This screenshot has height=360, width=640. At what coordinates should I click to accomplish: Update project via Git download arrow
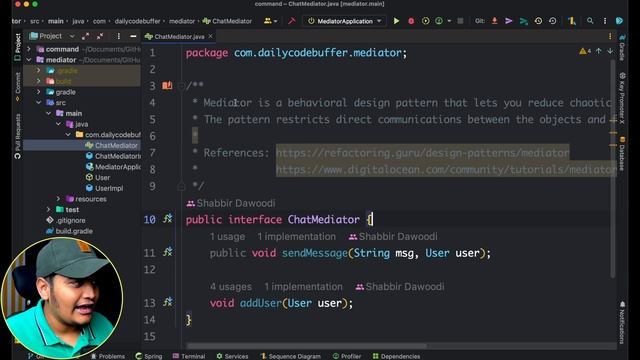[x=494, y=21]
